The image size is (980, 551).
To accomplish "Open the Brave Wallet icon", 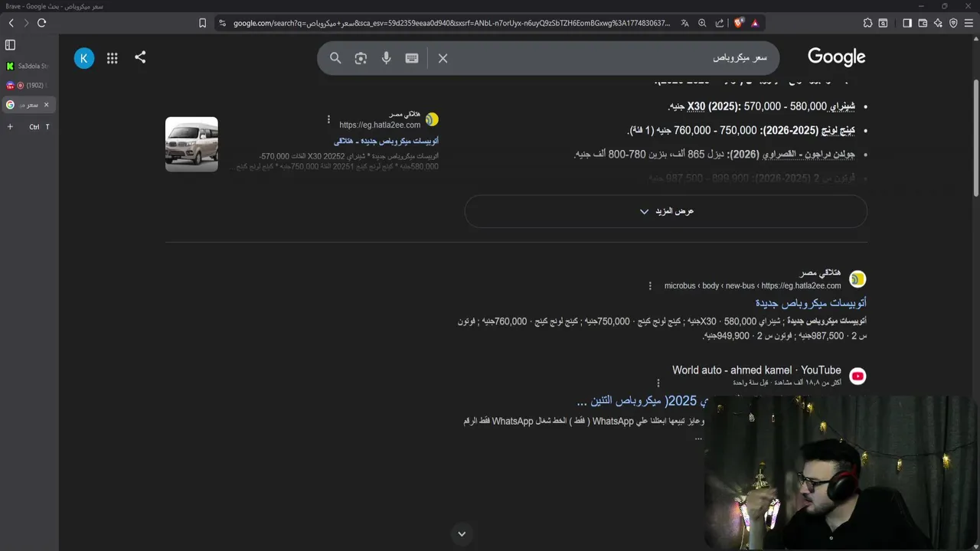I will point(923,23).
